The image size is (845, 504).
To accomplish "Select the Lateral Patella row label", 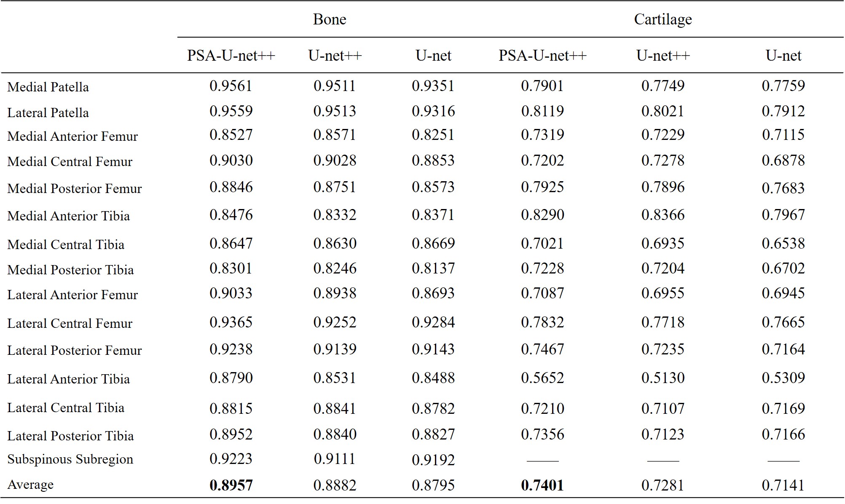I will [48, 113].
